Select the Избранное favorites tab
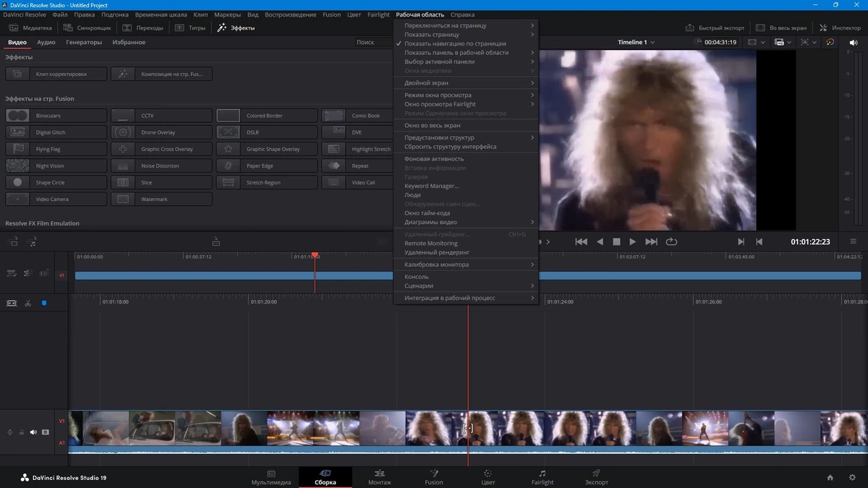The image size is (868, 488). point(129,43)
